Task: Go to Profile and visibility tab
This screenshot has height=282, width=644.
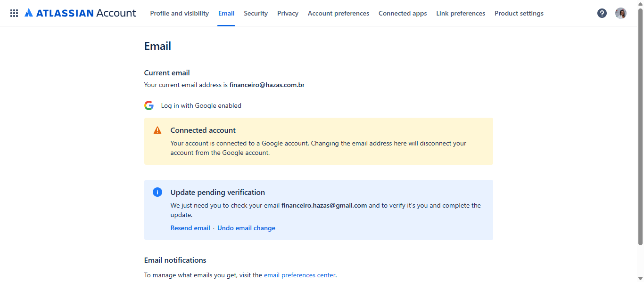Action: 180,13
